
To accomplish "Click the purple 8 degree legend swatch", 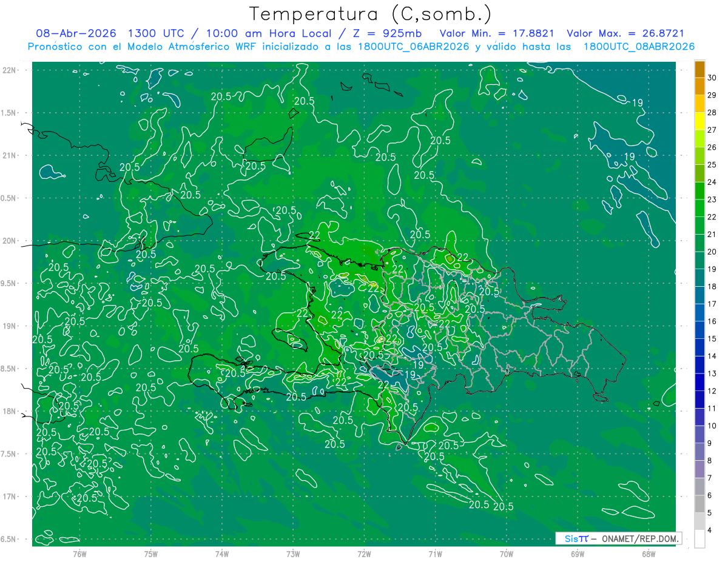I will tap(699, 452).
